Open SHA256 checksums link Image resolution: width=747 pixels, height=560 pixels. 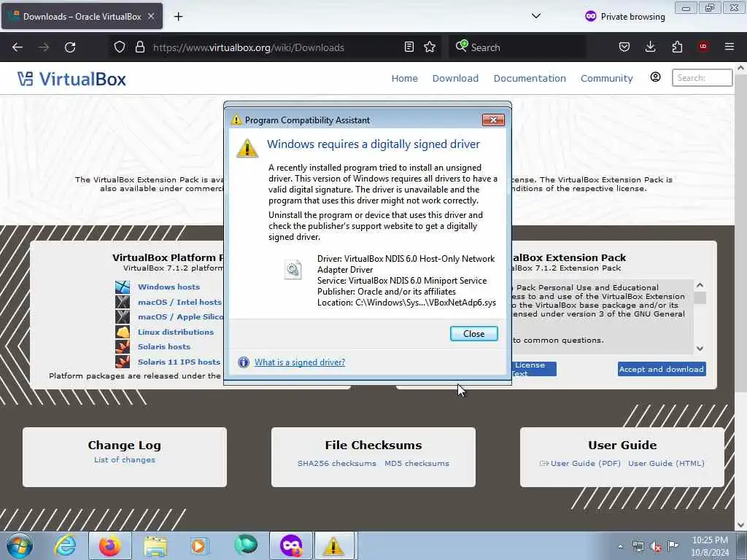pyautogui.click(x=337, y=463)
